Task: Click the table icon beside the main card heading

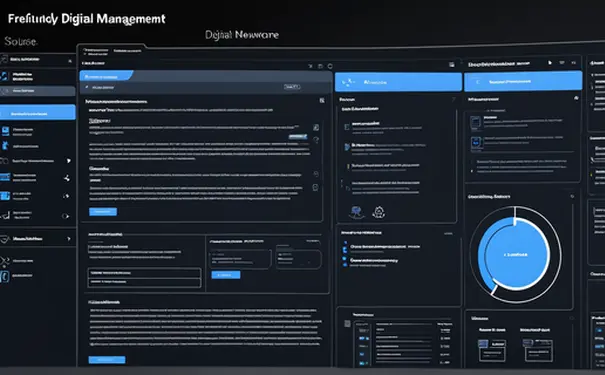Action: tap(322, 100)
